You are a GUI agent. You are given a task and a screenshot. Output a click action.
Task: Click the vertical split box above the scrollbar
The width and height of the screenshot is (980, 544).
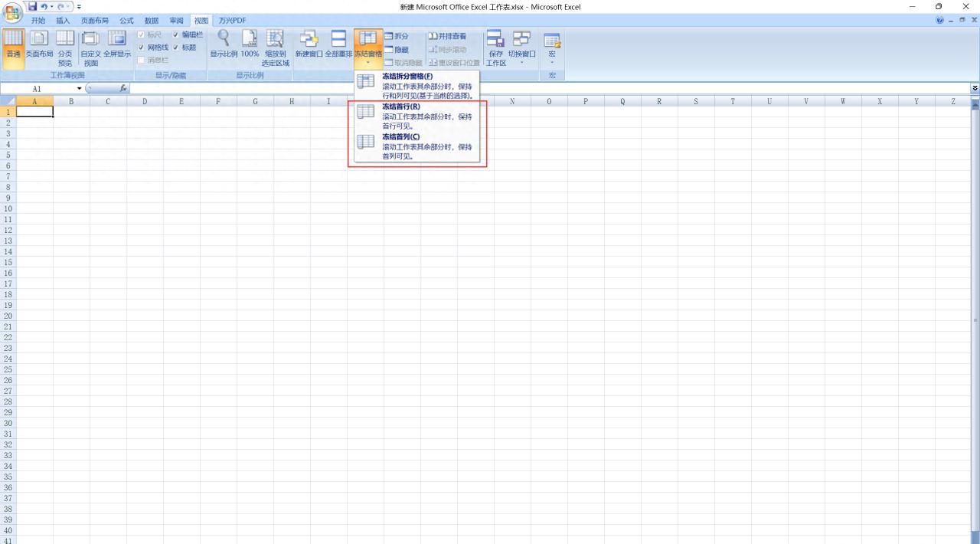coord(975,98)
